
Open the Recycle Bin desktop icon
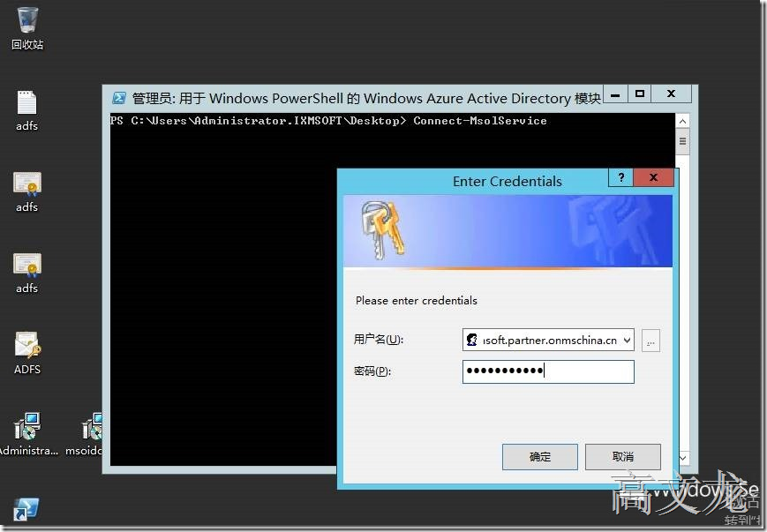(27, 28)
